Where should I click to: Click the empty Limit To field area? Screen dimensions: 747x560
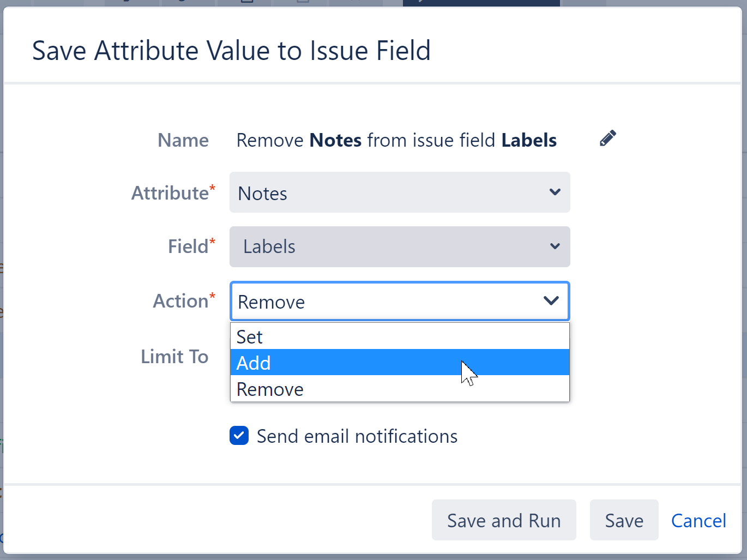400,357
